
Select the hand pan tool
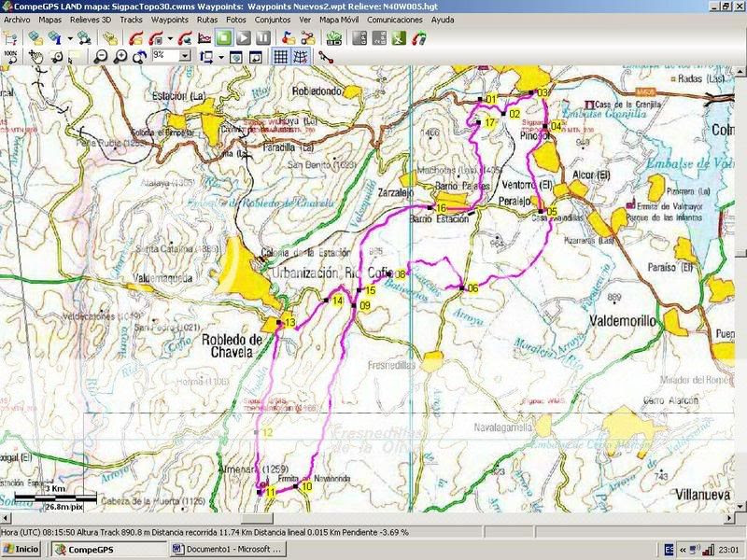click(x=35, y=57)
